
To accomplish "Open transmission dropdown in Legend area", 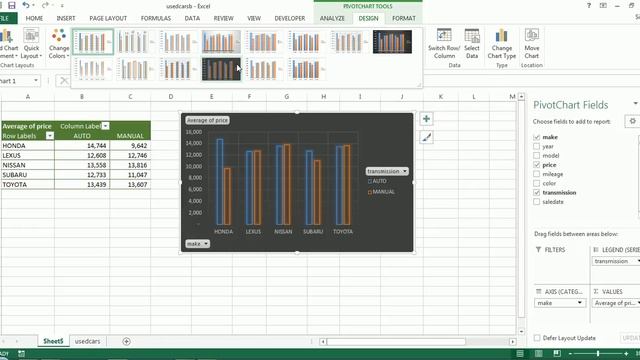I will coord(638,261).
